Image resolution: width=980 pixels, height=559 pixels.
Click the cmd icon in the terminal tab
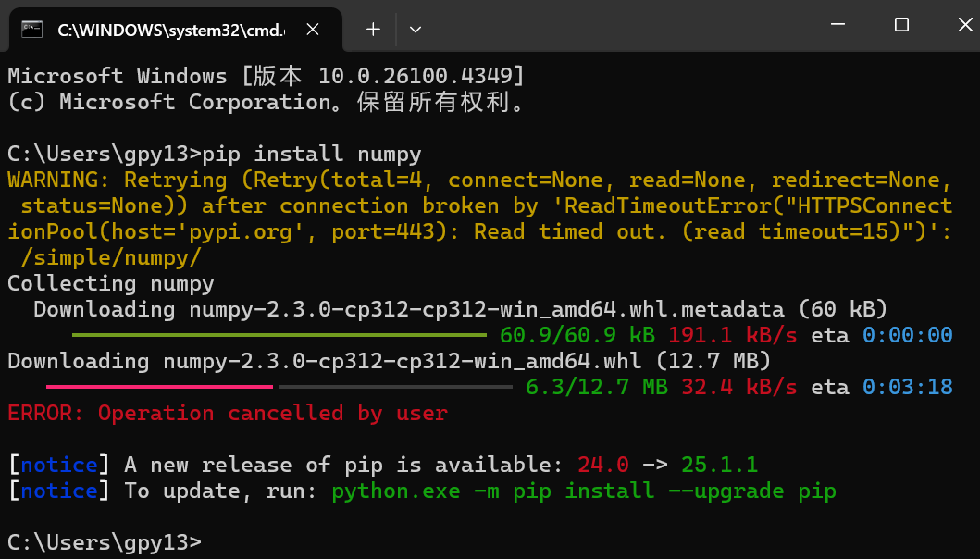coord(31,29)
